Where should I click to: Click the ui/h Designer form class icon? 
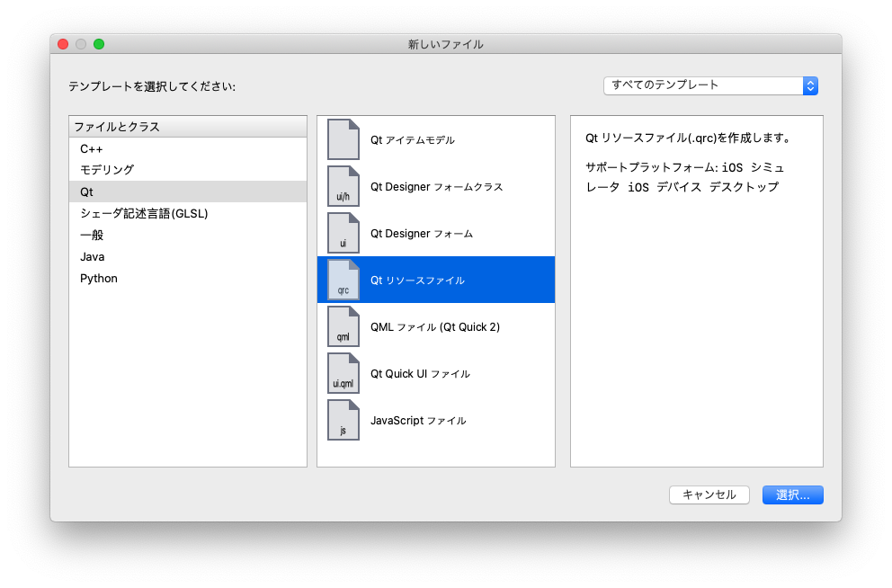(x=343, y=186)
